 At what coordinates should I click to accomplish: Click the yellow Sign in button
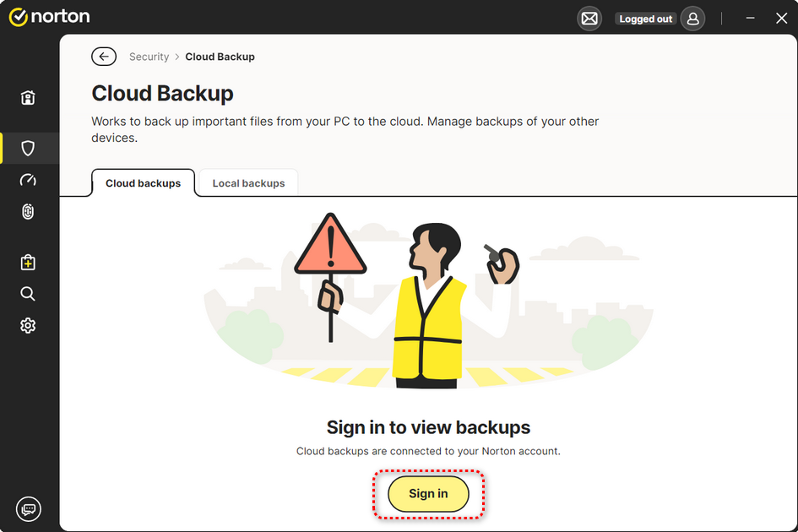pos(428,494)
